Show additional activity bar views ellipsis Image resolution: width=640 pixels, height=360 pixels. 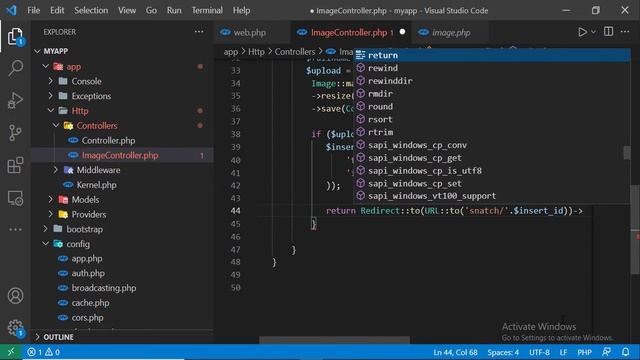click(15, 229)
